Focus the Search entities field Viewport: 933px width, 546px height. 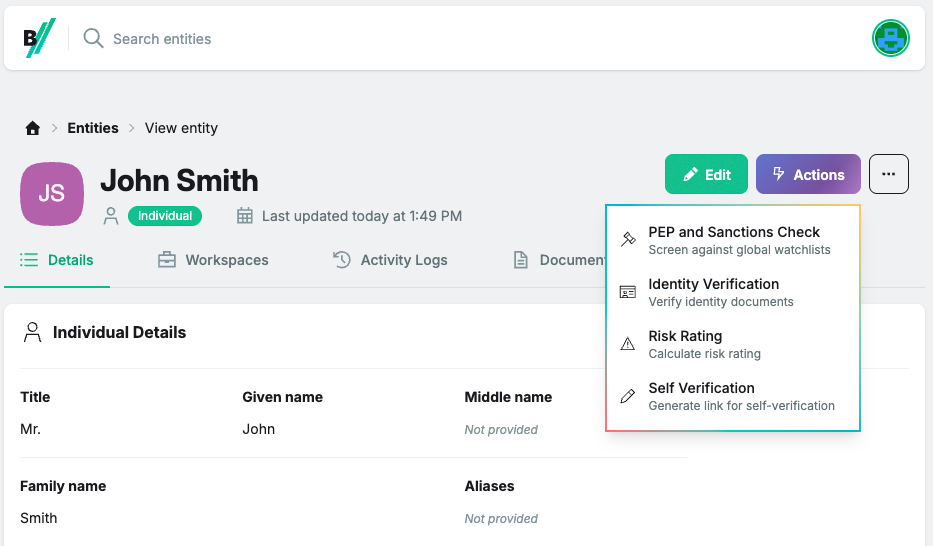click(162, 39)
